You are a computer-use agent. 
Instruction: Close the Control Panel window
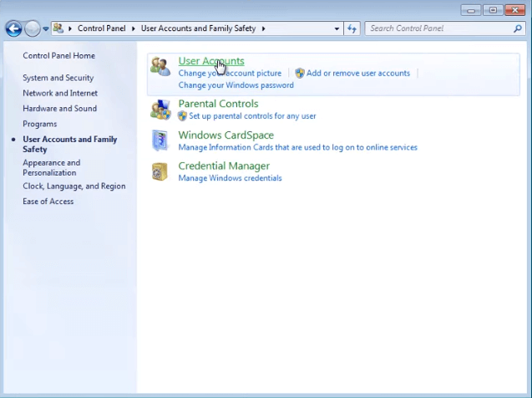pos(515,10)
